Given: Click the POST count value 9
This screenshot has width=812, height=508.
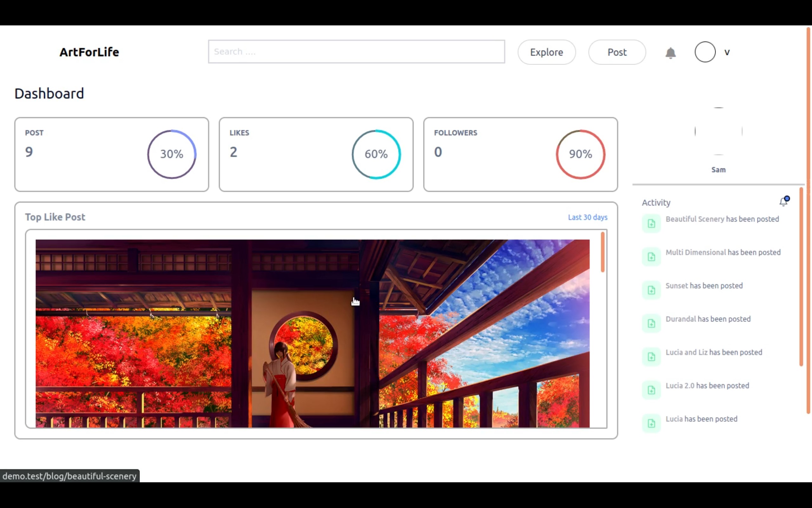Looking at the screenshot, I should click(29, 152).
